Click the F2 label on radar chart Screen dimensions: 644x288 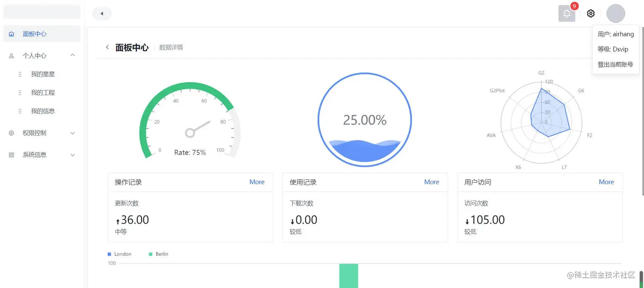[x=589, y=135]
